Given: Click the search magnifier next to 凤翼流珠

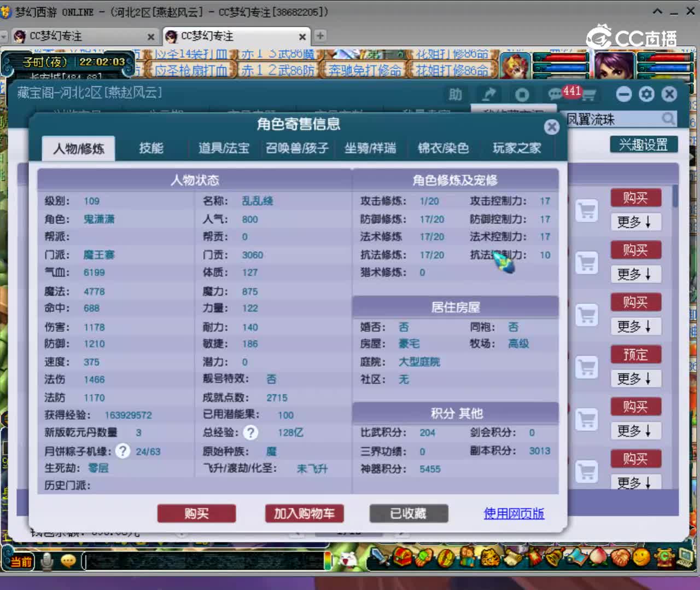Looking at the screenshot, I should [668, 118].
